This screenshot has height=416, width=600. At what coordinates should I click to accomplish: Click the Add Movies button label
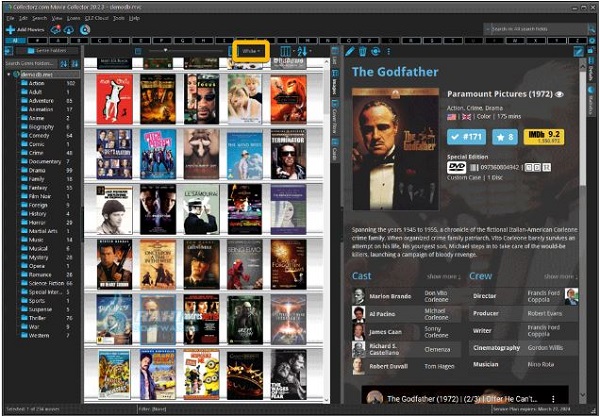[x=31, y=29]
